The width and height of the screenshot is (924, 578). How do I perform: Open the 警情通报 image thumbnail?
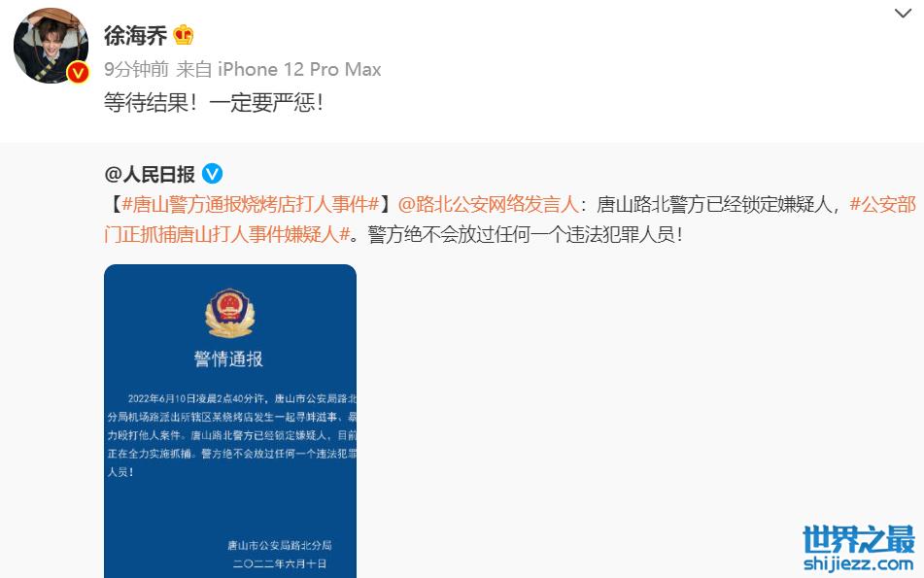point(230,421)
